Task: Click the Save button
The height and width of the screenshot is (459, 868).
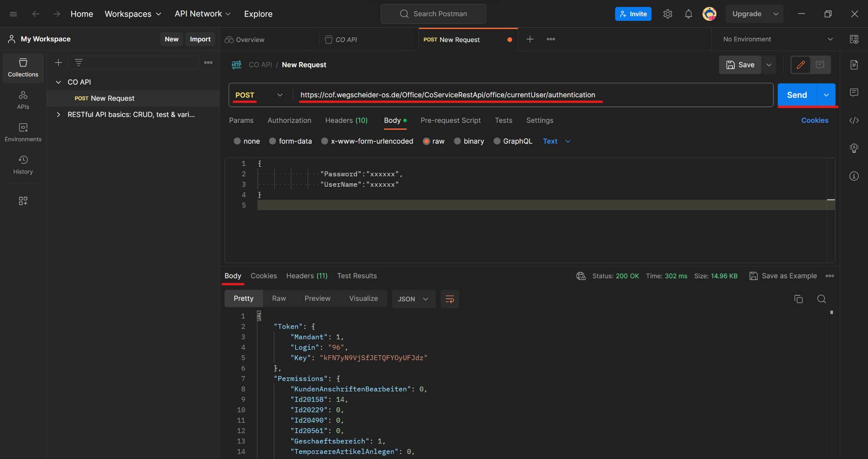Action: point(740,65)
